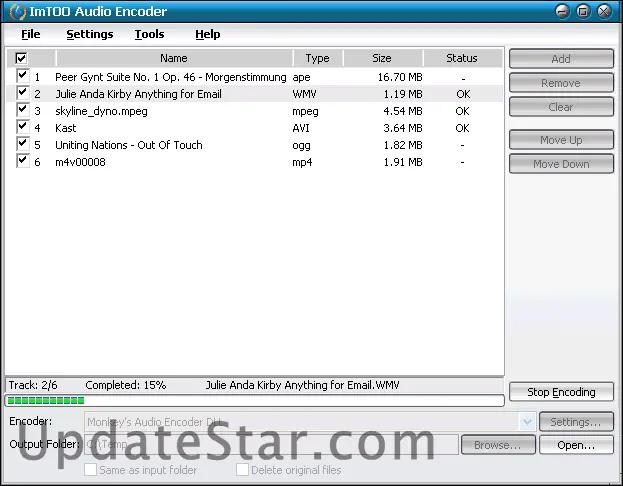Select the m4v00008 row
The width and height of the screenshot is (623, 486).
pos(255,162)
